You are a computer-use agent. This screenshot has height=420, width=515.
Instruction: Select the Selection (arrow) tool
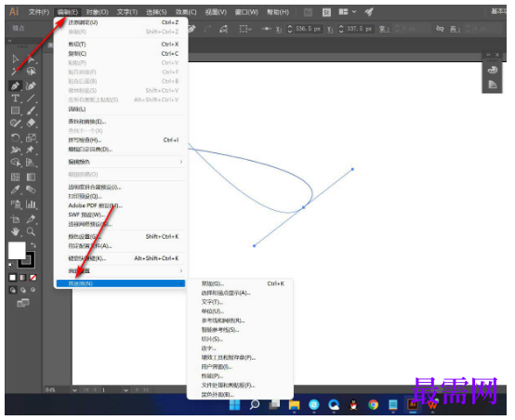click(x=15, y=59)
